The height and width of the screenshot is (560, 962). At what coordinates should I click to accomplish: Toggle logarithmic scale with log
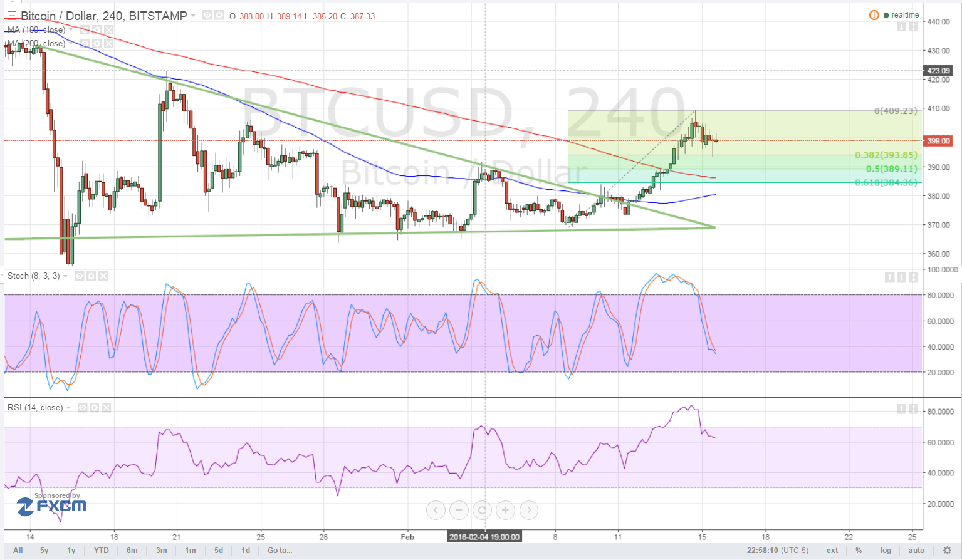[886, 551]
